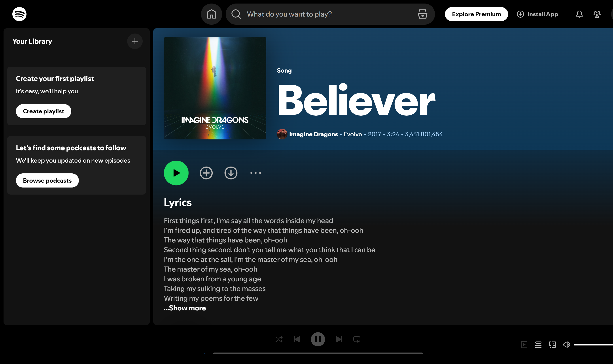Click the search magnifier icon
This screenshot has width=613, height=364.
236,14
